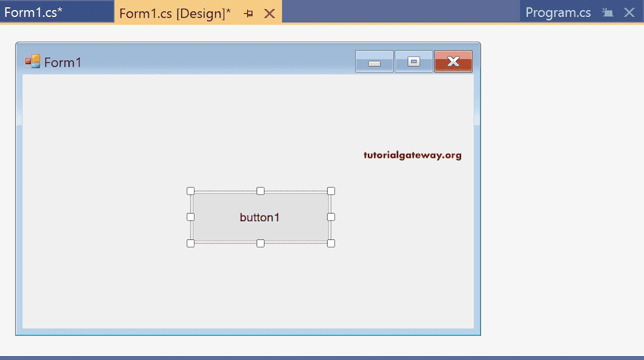Pin the Program.cs preview tab
The height and width of the screenshot is (360, 644).
608,13
